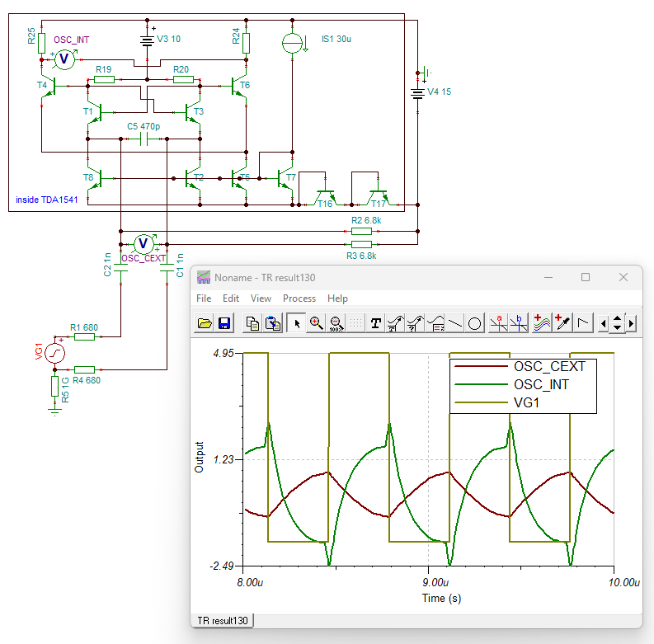The image size is (654, 644).
Task: Click the up arrow in the toolbar
Action: tap(617, 318)
